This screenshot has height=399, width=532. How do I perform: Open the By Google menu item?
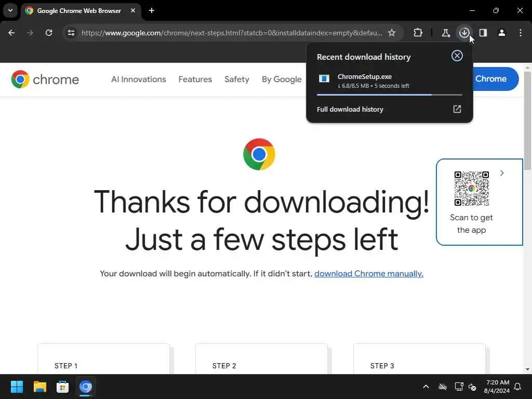pos(282,79)
